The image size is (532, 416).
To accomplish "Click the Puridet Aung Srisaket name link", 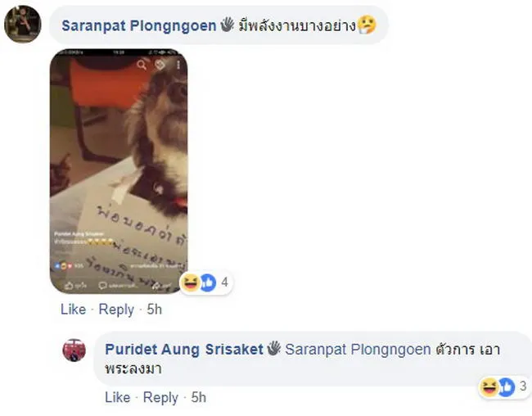I will coord(184,350).
